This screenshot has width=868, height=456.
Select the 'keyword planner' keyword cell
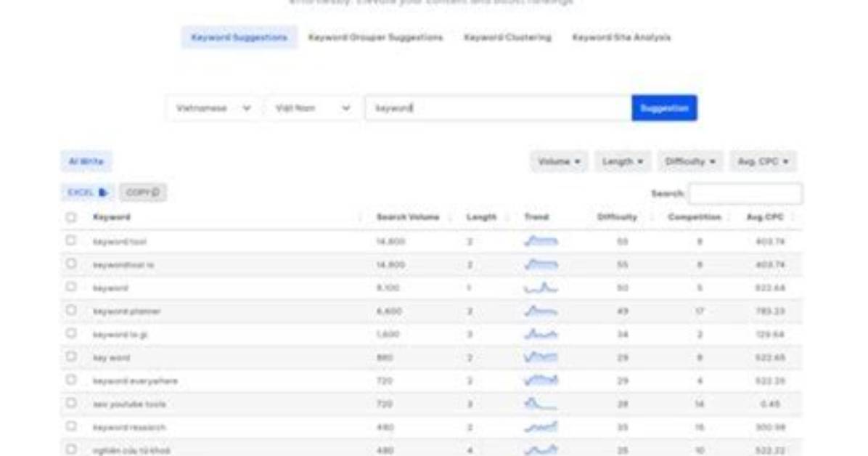pyautogui.click(x=127, y=312)
